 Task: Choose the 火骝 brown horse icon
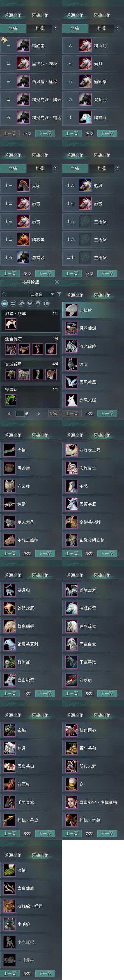23,185
